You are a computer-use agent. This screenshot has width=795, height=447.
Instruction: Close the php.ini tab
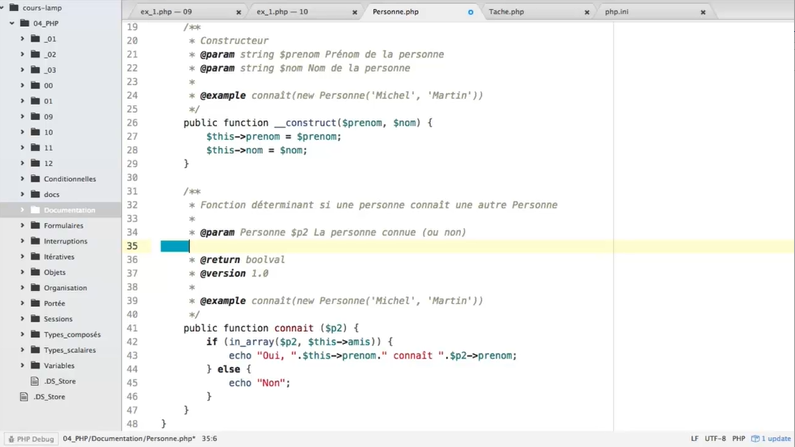703,13
